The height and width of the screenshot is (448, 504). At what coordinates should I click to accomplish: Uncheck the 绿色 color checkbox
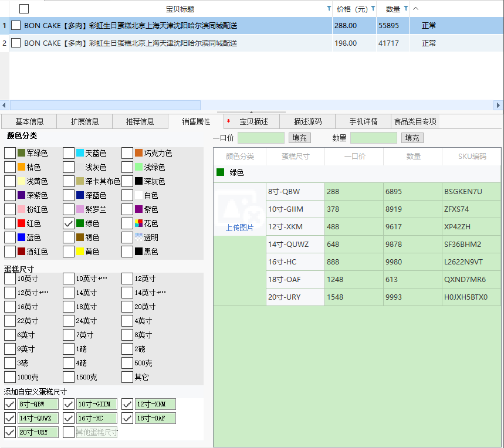(x=69, y=223)
